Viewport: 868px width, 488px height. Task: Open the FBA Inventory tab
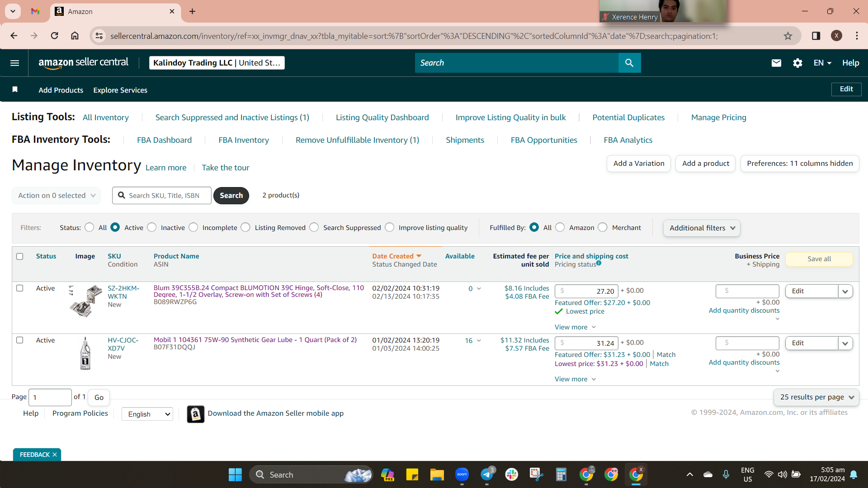pos(244,140)
